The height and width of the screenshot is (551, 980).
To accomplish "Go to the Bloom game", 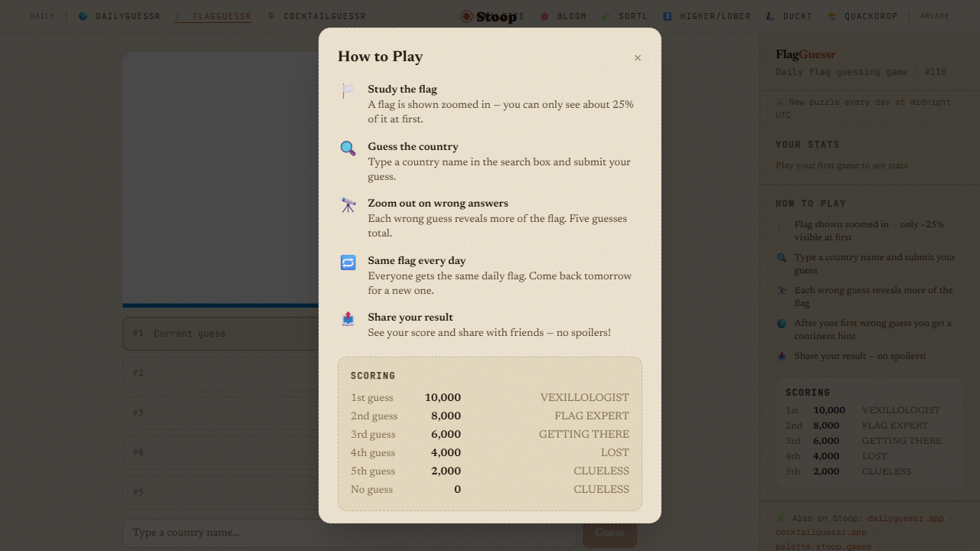I will [x=564, y=16].
